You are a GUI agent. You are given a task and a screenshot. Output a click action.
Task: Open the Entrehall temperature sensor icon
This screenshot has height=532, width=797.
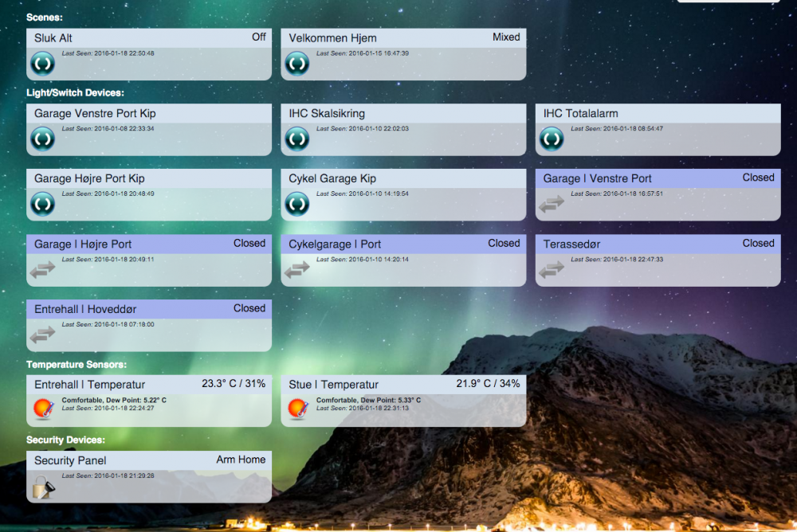[x=42, y=409]
